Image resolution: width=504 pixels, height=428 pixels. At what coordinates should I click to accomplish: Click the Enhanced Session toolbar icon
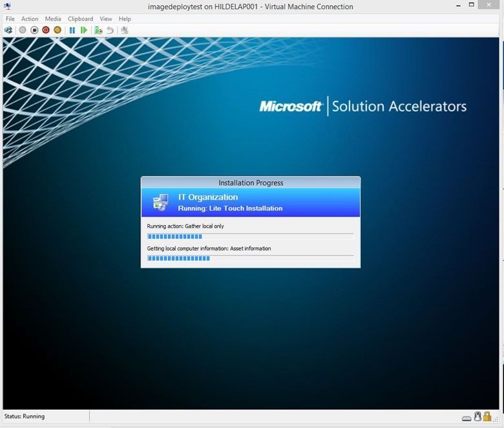click(x=125, y=30)
